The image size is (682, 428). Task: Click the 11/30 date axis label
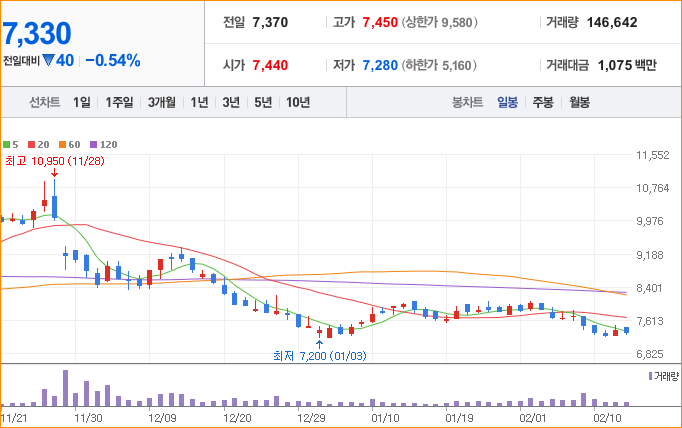click(88, 418)
